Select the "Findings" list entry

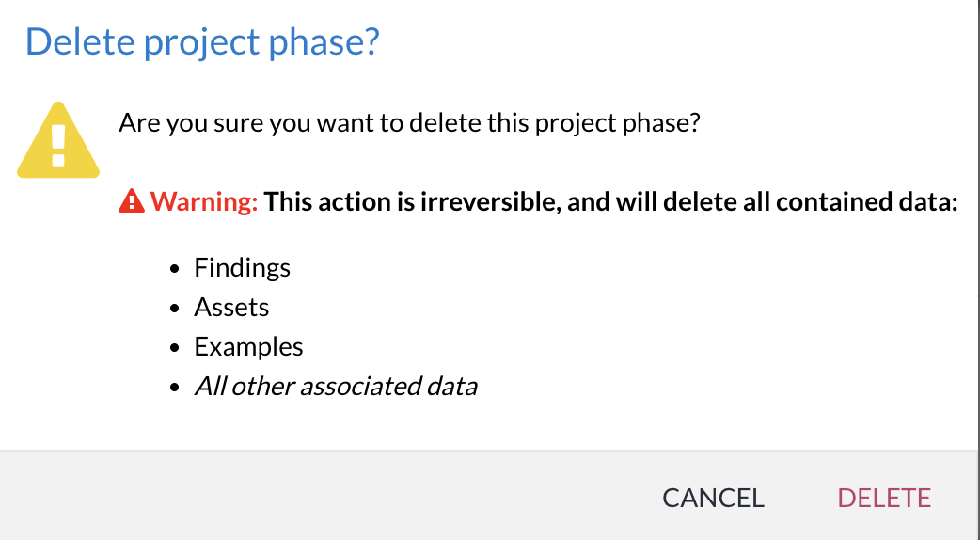(x=242, y=268)
